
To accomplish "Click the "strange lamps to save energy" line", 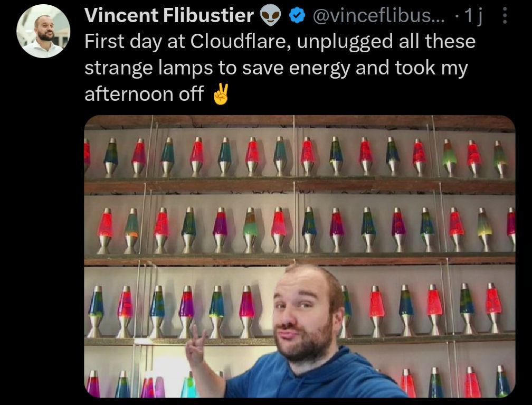I will pos(276,68).
